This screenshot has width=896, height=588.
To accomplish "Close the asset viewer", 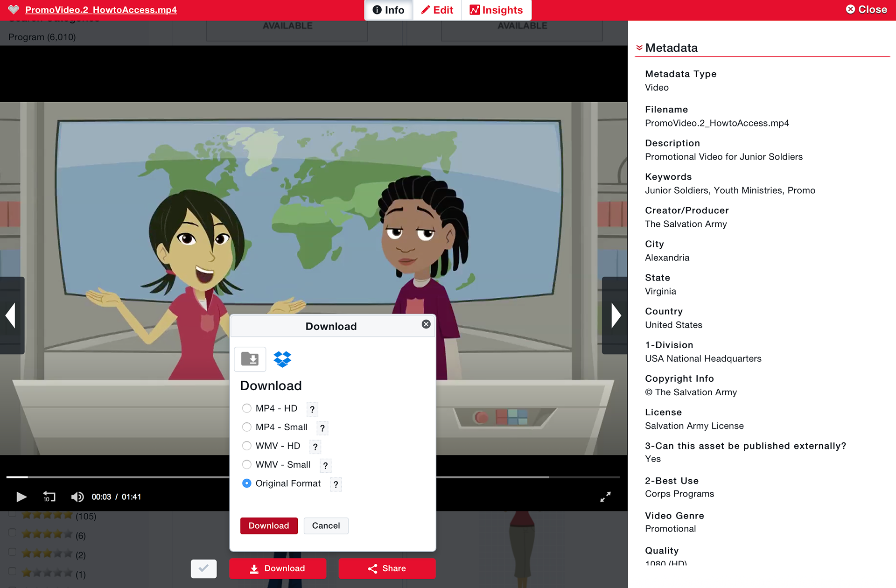I will pos(866,9).
